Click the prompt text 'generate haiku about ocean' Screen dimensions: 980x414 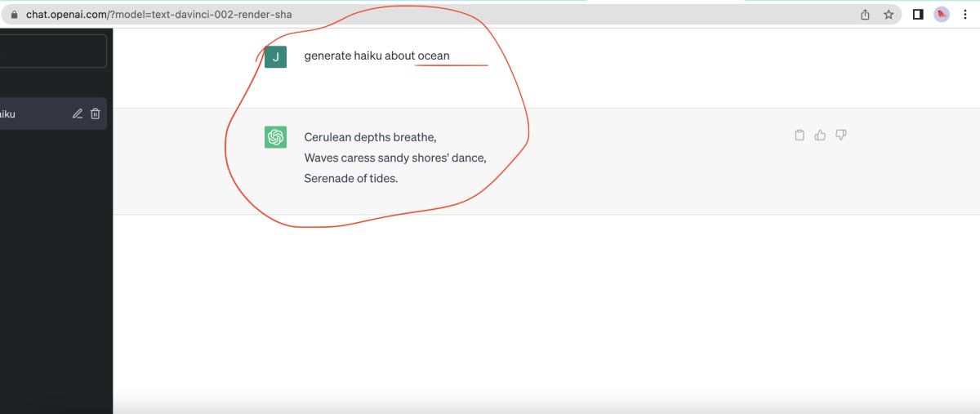pos(376,56)
